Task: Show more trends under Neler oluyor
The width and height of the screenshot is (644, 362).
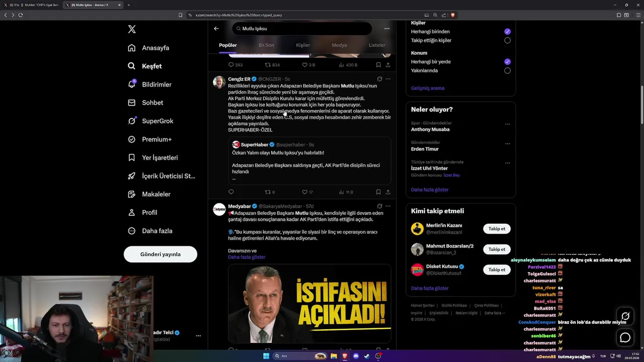Action: click(x=430, y=190)
